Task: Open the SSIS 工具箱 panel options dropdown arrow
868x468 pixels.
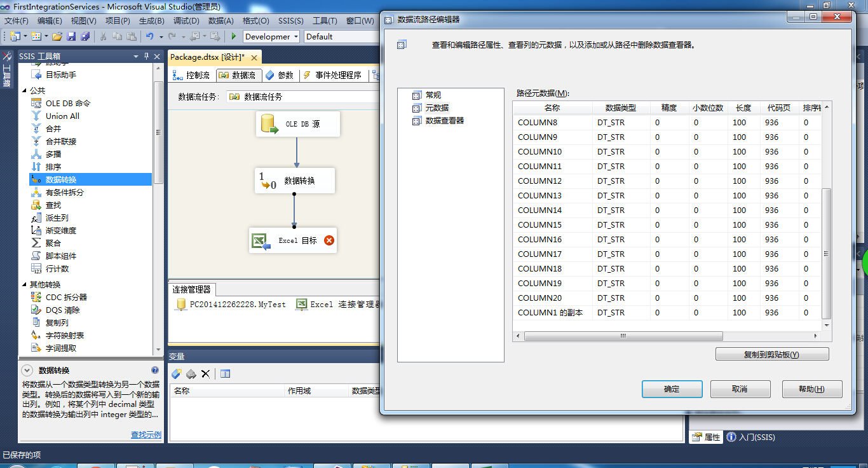Action: (136, 56)
